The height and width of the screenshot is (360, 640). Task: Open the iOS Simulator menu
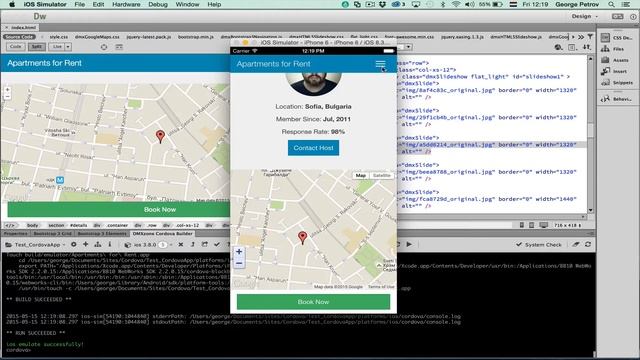45,4
